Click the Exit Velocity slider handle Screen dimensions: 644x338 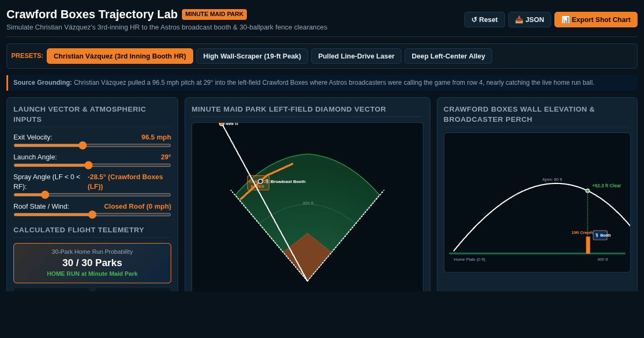tap(83, 145)
